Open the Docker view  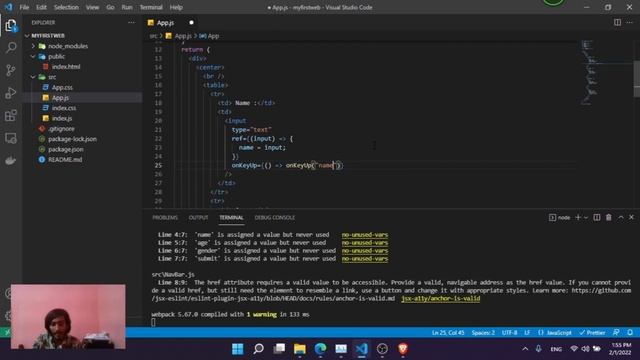tap(11, 160)
